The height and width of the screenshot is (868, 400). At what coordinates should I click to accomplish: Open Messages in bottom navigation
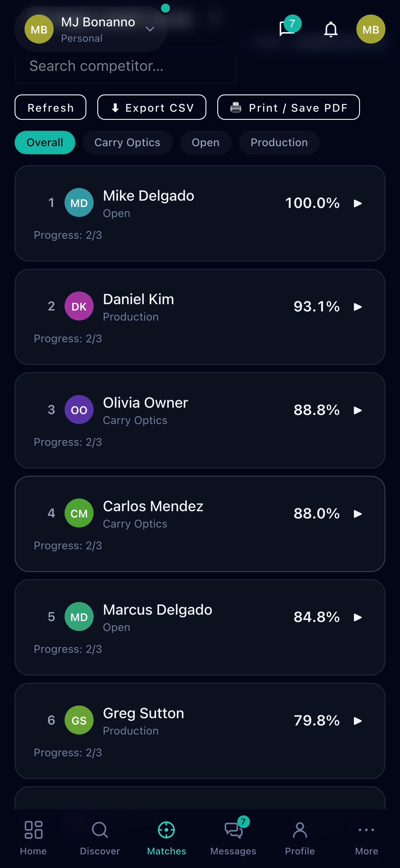click(x=233, y=838)
